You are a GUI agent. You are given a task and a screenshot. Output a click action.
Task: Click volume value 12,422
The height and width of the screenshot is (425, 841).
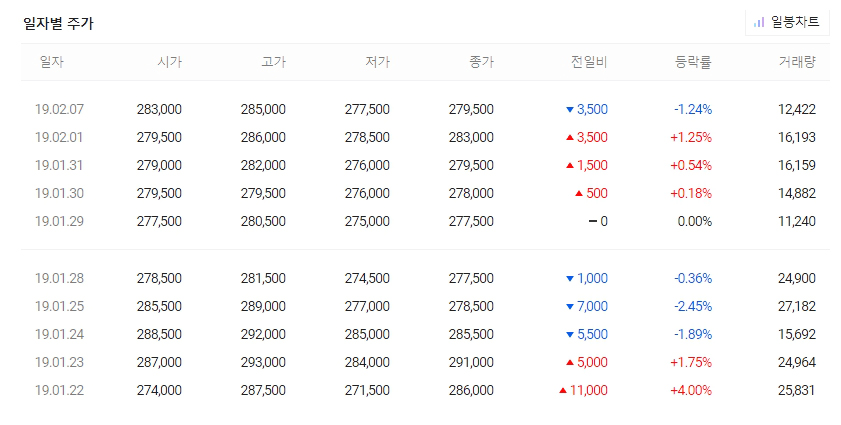pos(797,109)
